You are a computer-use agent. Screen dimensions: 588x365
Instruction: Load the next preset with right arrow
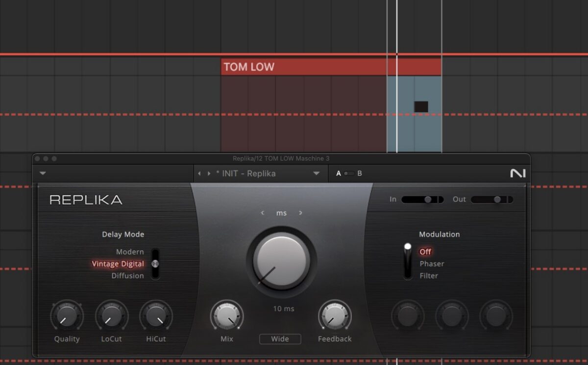coord(209,173)
